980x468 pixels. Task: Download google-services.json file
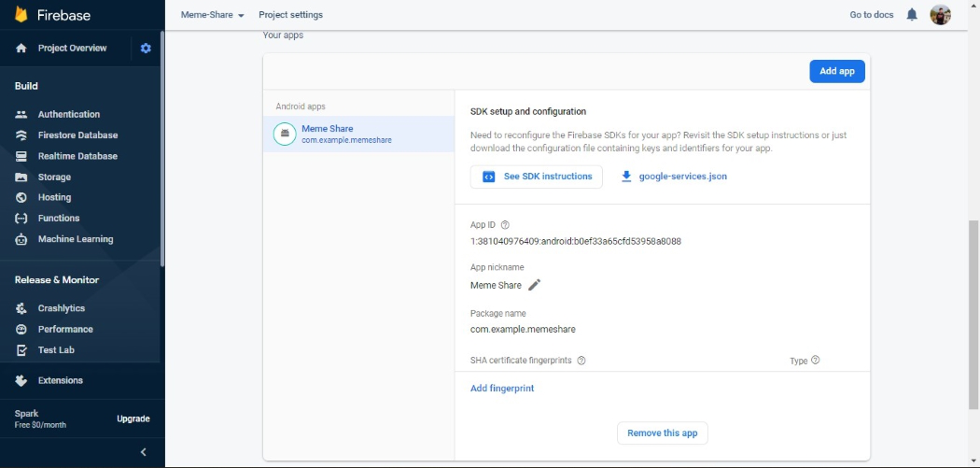(x=674, y=177)
